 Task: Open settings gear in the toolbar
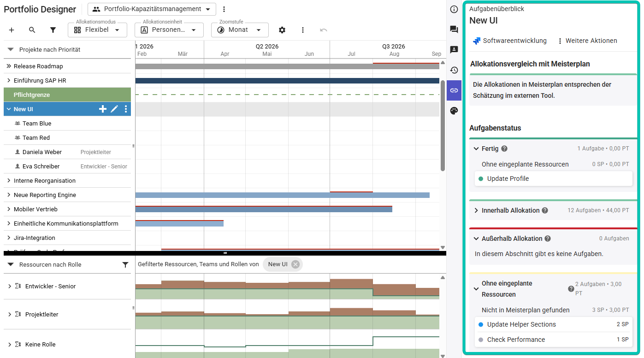pos(282,30)
